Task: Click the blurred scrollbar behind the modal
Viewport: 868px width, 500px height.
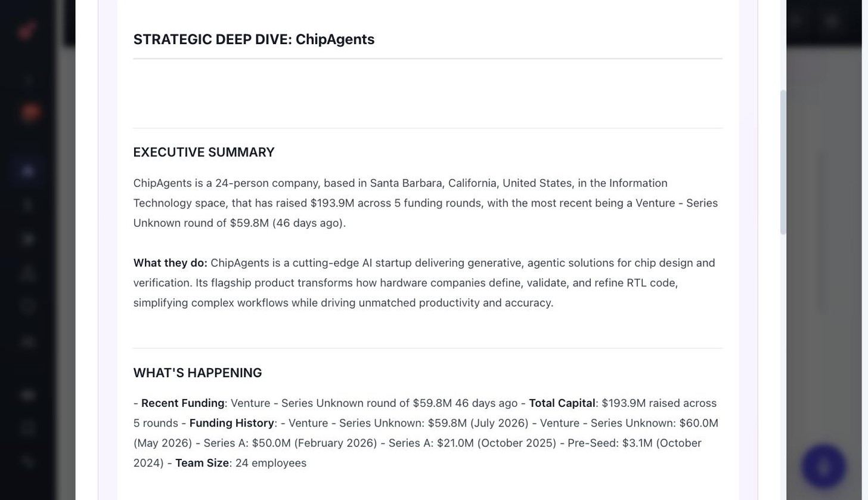Action: pyautogui.click(x=822, y=232)
